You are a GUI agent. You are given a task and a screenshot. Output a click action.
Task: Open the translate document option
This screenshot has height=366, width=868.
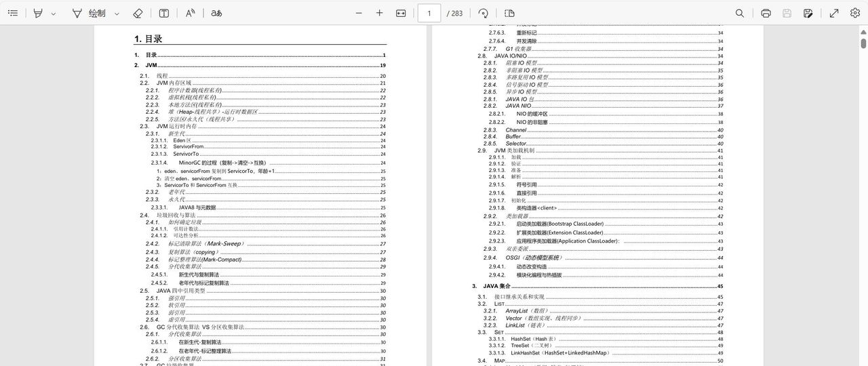(216, 13)
